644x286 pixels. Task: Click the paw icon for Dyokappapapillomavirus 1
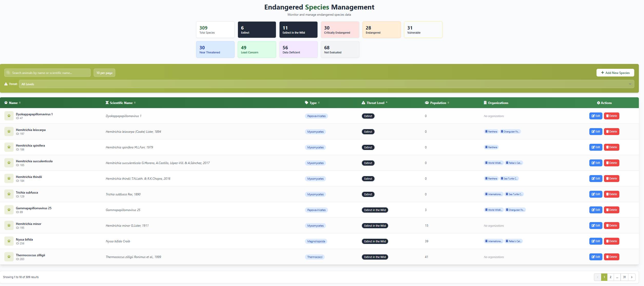(x=9, y=116)
